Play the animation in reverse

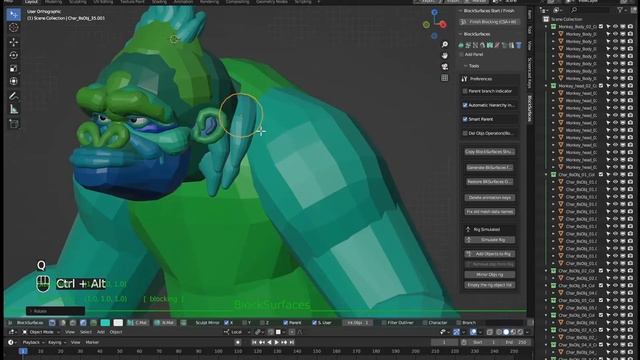tap(269, 342)
